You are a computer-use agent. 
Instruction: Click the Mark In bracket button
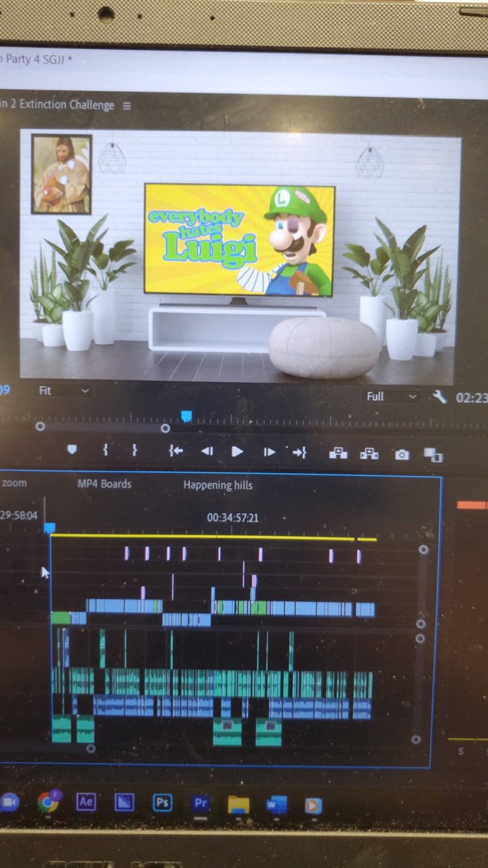(106, 450)
